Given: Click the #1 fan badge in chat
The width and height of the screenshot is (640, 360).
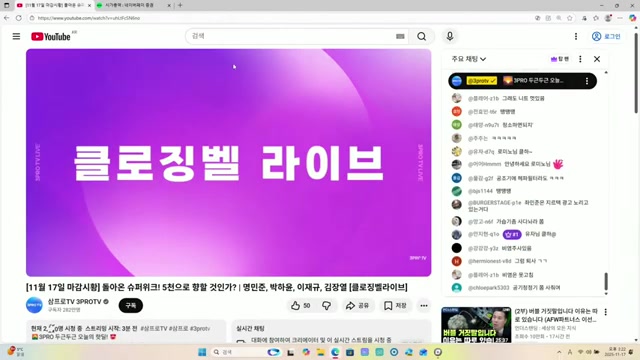Looking at the screenshot, I should click(512, 234).
